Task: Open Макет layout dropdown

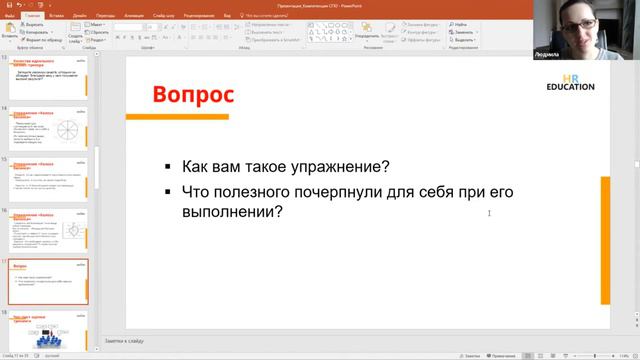Action: (x=95, y=25)
